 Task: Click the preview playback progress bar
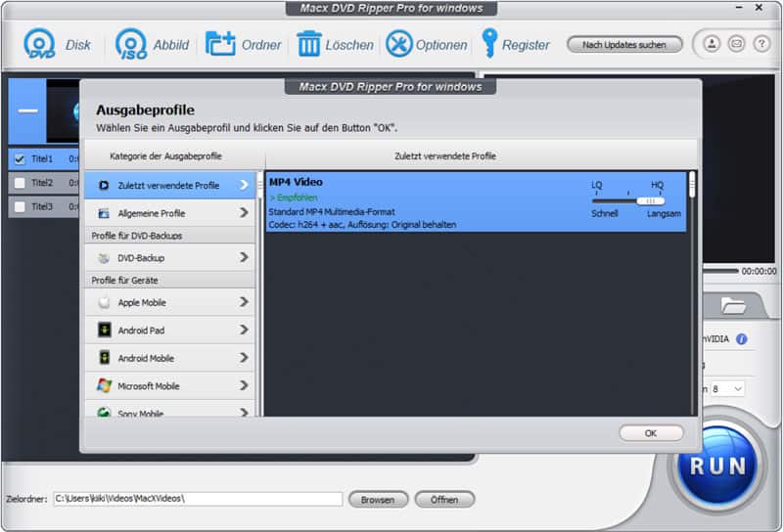coord(720,271)
